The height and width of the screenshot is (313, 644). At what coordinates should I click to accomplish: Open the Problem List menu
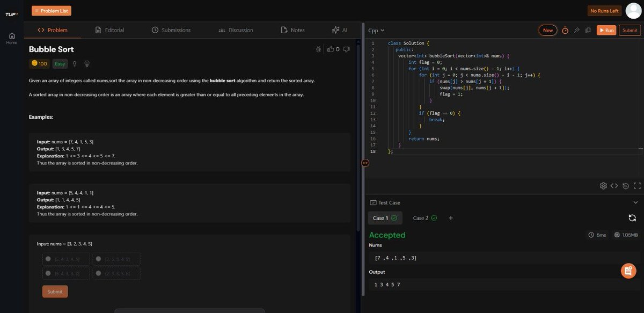(x=51, y=11)
